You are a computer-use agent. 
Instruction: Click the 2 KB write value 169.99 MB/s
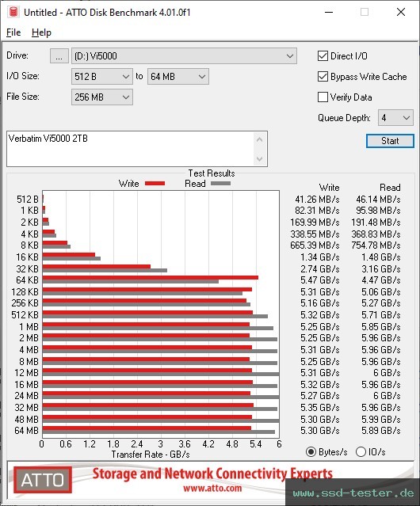tap(315, 223)
